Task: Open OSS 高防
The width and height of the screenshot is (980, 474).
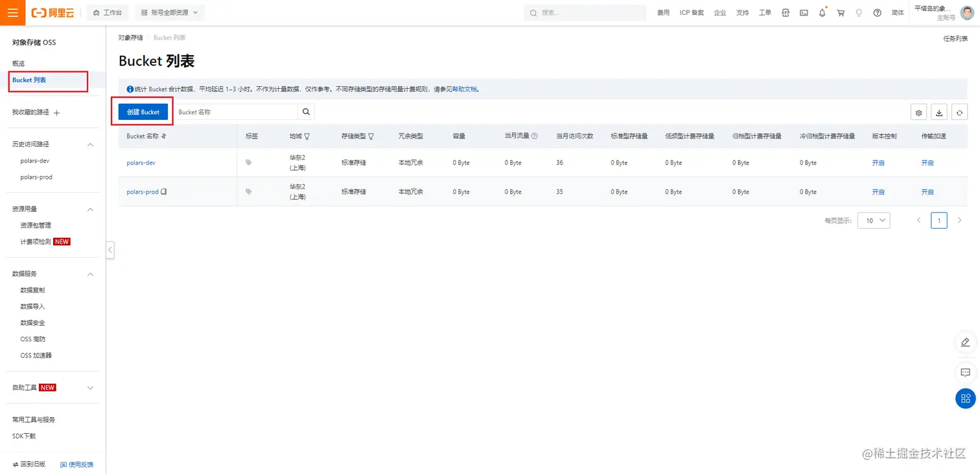Action: pyautogui.click(x=33, y=339)
